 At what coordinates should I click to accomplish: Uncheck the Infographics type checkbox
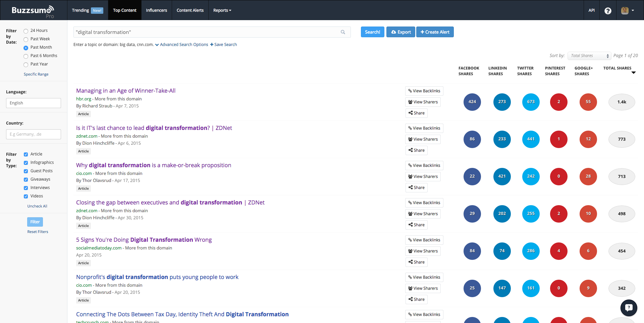click(x=26, y=163)
